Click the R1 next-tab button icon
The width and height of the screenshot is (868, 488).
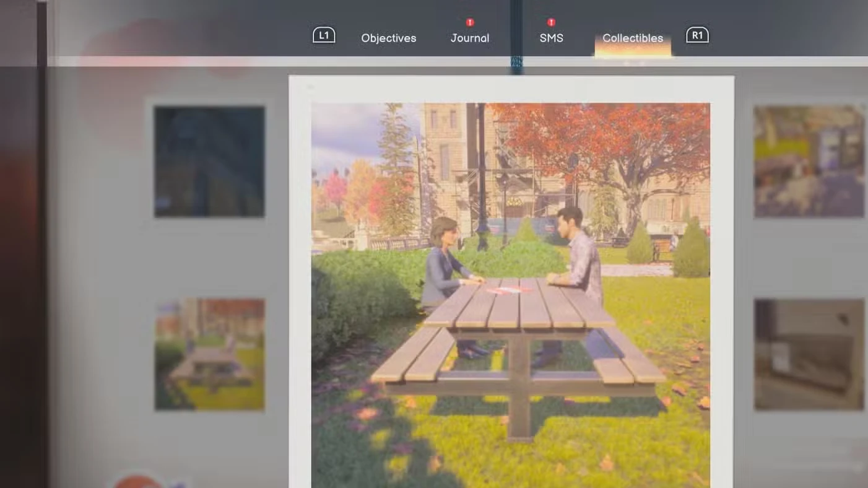(x=697, y=35)
